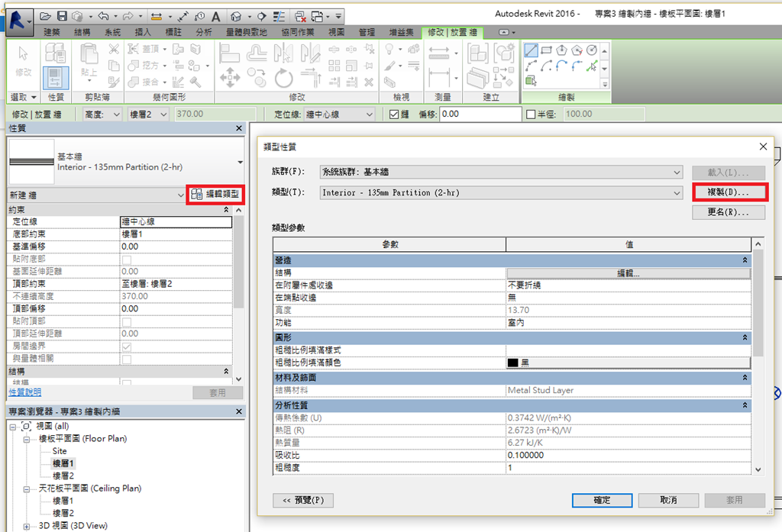This screenshot has height=532, width=782.
Task: Click the Close Hidden Windows icon
Action: tap(300, 17)
